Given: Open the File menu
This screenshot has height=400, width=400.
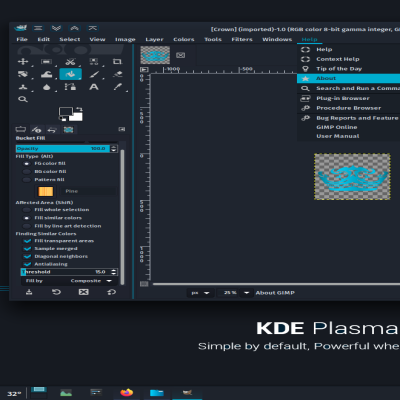Looking at the screenshot, I should [22, 39].
